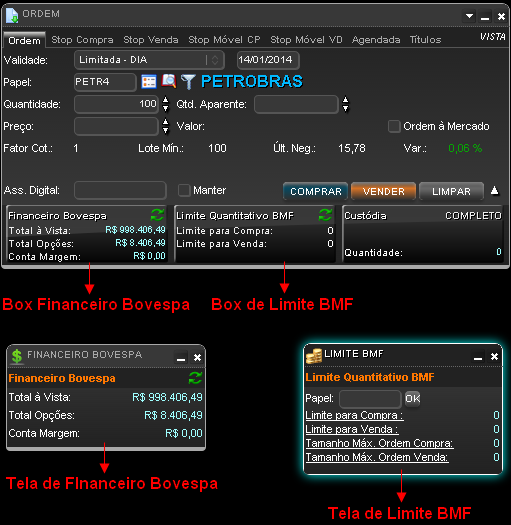
Task: Click the date field 14/01/2014
Action: coord(268,60)
